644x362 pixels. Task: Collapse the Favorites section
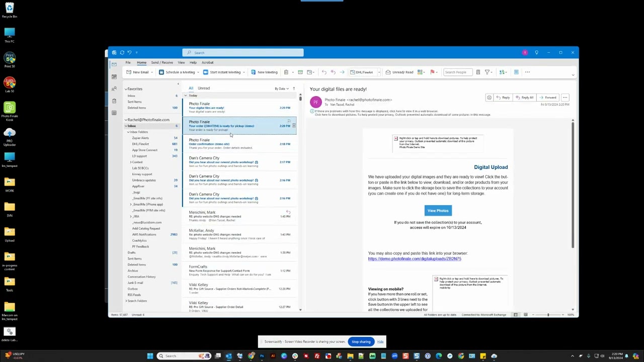pyautogui.click(x=126, y=89)
